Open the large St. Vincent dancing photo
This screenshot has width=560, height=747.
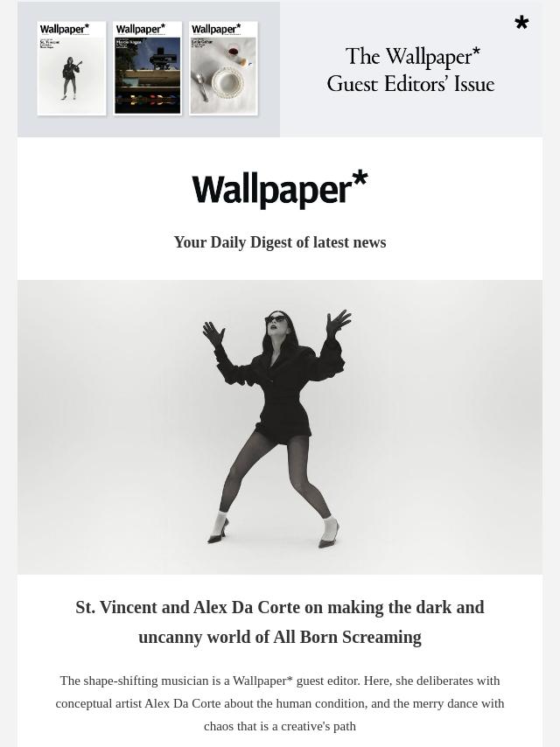(x=280, y=427)
